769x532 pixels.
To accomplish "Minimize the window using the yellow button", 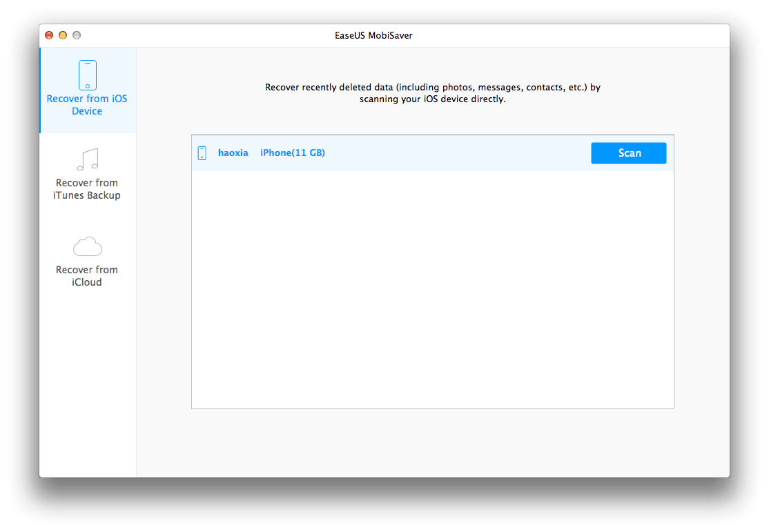I will (x=63, y=35).
